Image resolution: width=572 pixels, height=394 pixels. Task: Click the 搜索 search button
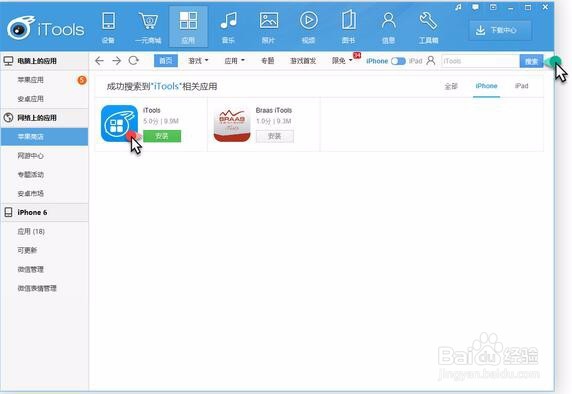531,61
